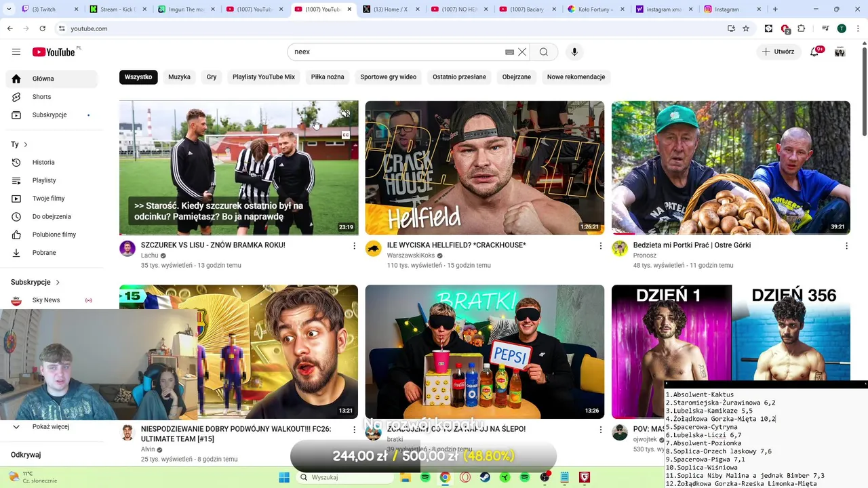The width and height of the screenshot is (868, 488).
Task: Open the Bratki Pepsi video thumbnail
Action: [x=485, y=352]
